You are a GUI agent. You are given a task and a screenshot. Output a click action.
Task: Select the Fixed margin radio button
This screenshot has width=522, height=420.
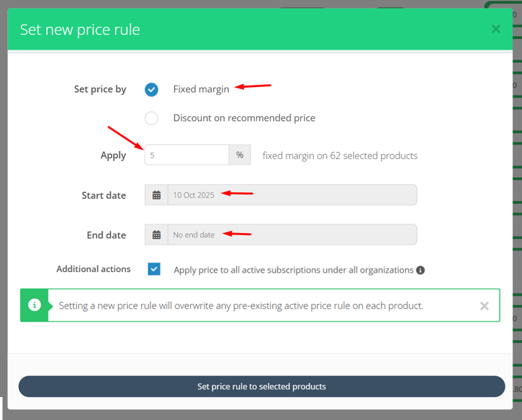(x=152, y=89)
